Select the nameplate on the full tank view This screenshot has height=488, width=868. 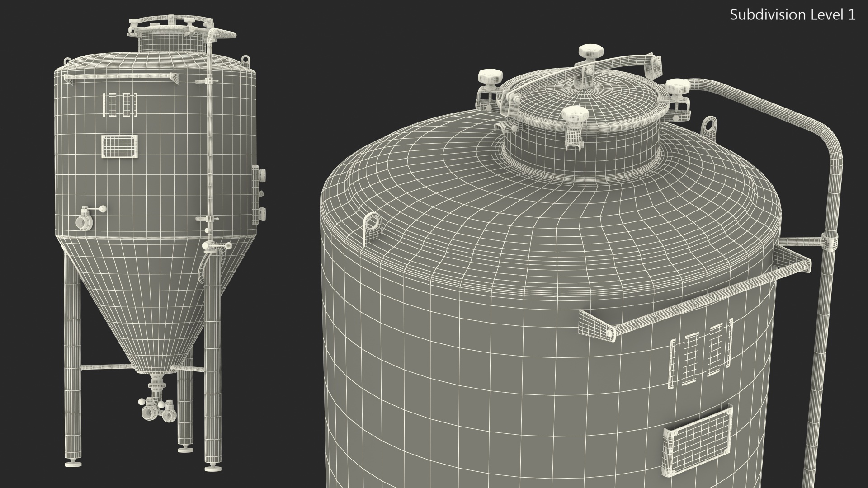click(119, 146)
